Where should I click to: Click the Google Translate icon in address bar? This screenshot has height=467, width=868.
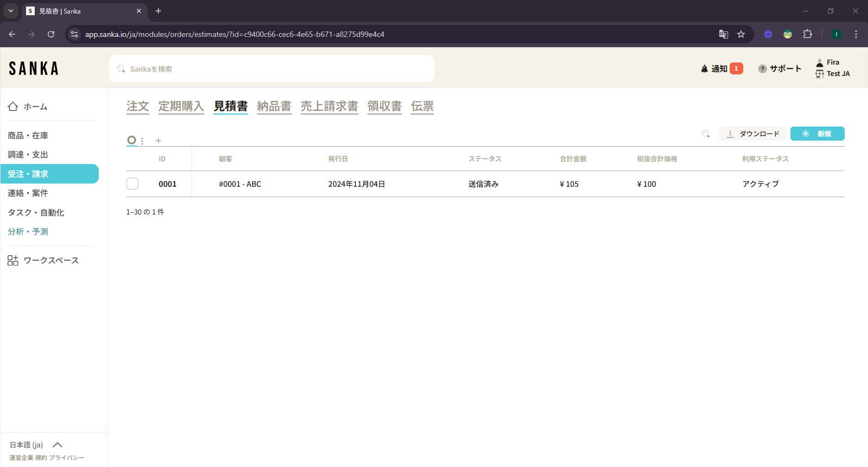[x=723, y=34]
